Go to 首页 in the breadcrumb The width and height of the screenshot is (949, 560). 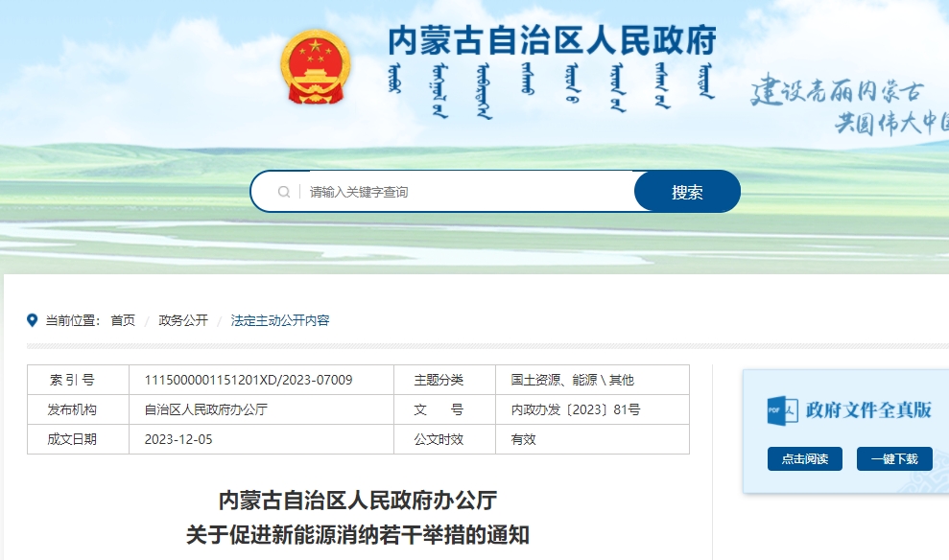pyautogui.click(x=123, y=320)
